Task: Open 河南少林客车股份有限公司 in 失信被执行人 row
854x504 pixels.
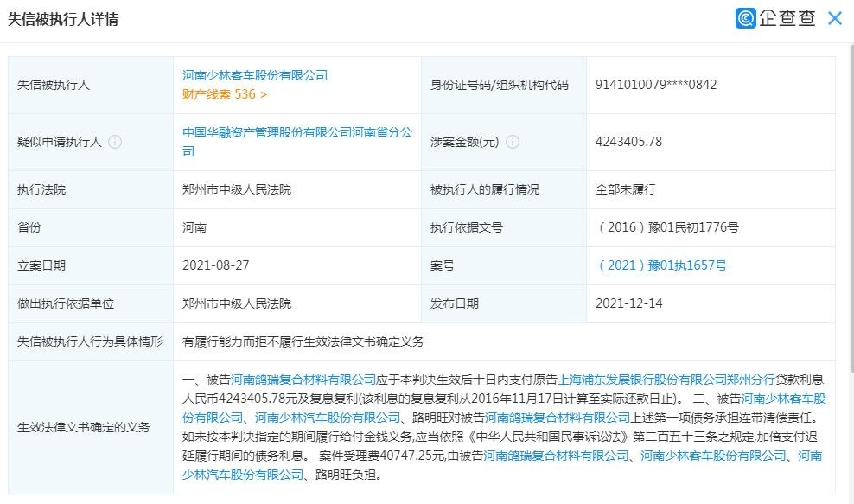Action: click(255, 75)
